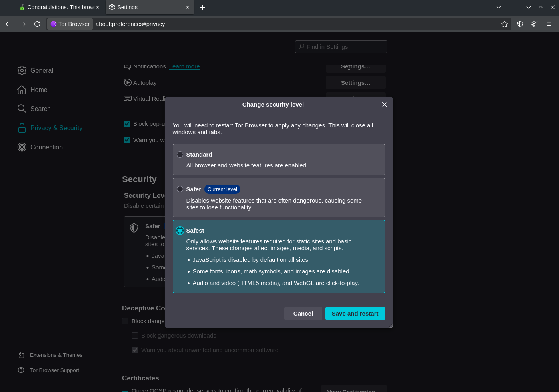
Task: Toggle the Warn you checkbox
Action: (127, 140)
